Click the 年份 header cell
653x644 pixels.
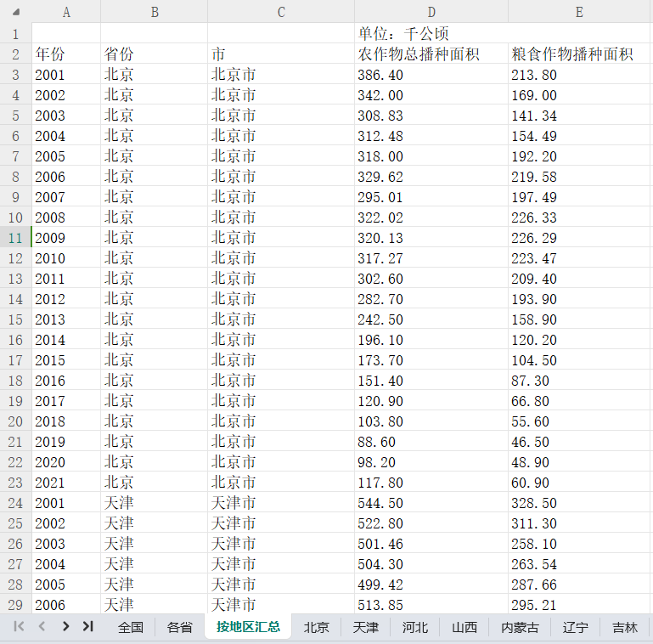coord(66,54)
